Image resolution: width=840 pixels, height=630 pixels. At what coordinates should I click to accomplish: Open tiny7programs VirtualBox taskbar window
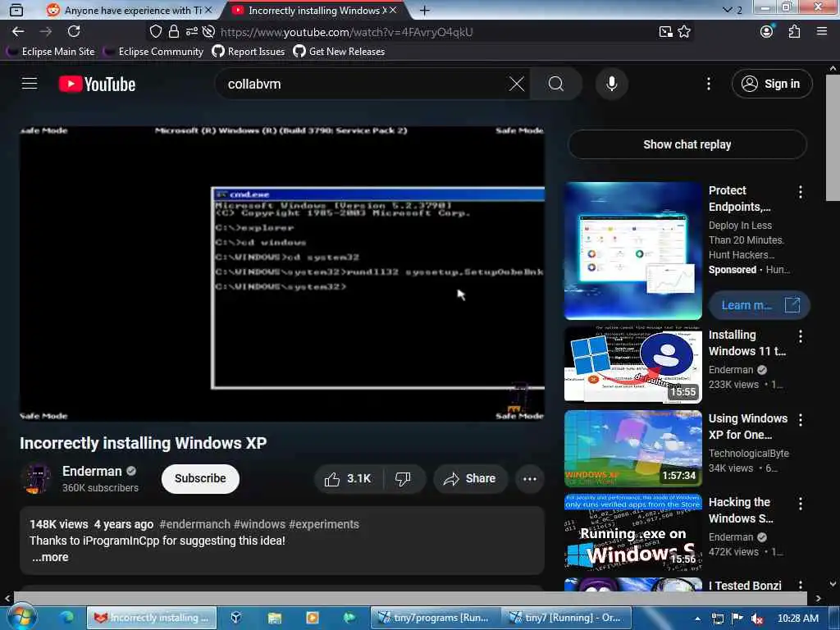tap(435, 618)
